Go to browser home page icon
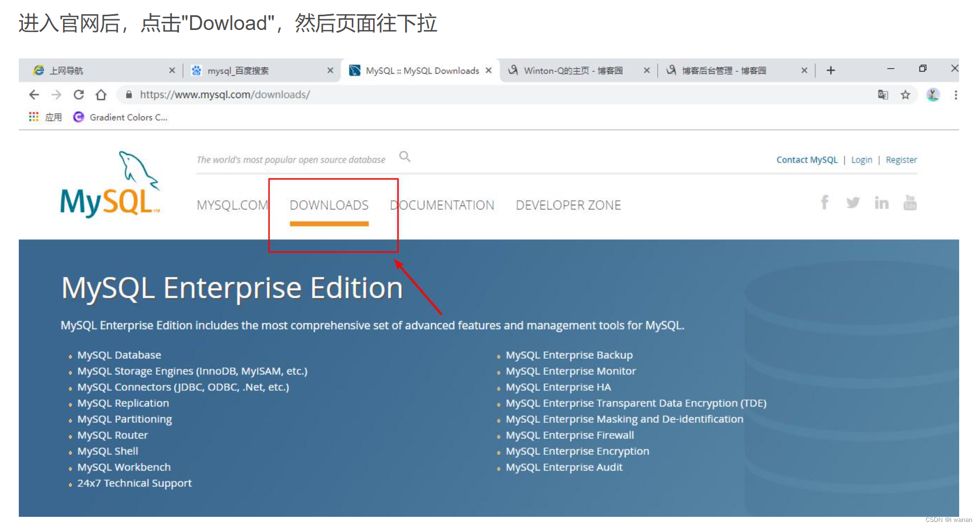Screen dimensions: 980x527 click(x=101, y=95)
